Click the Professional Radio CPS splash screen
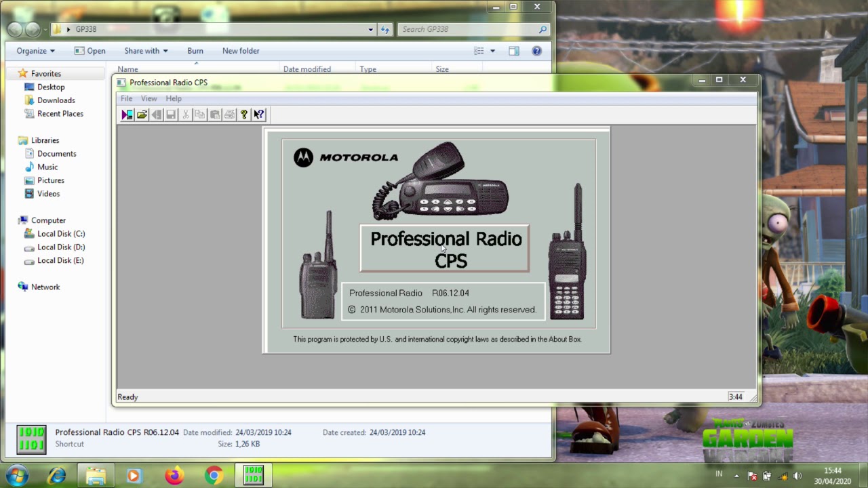 click(437, 240)
